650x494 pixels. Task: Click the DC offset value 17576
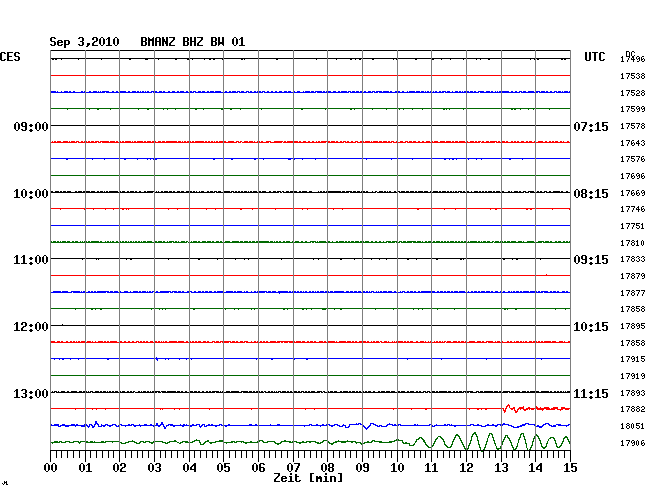click(633, 159)
